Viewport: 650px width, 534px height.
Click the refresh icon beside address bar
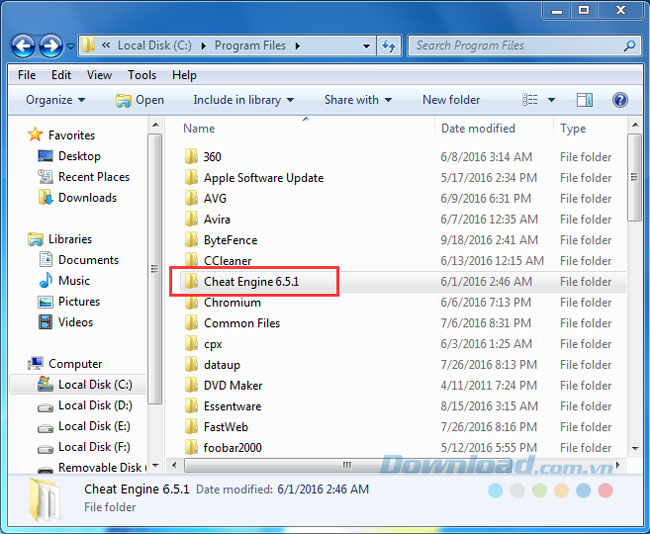click(x=390, y=45)
